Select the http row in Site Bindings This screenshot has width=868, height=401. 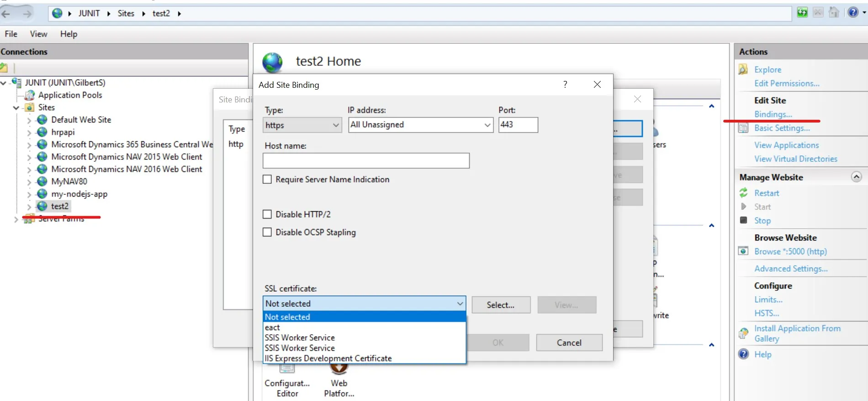[x=236, y=144]
